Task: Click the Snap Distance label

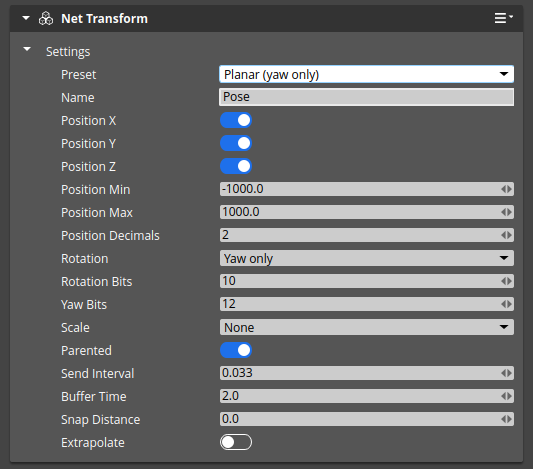Action: (101, 420)
